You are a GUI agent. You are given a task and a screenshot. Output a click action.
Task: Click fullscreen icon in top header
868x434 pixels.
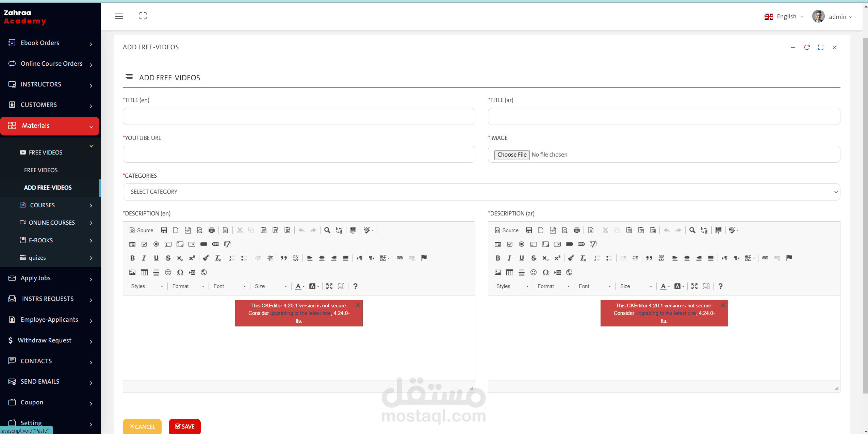tap(143, 16)
